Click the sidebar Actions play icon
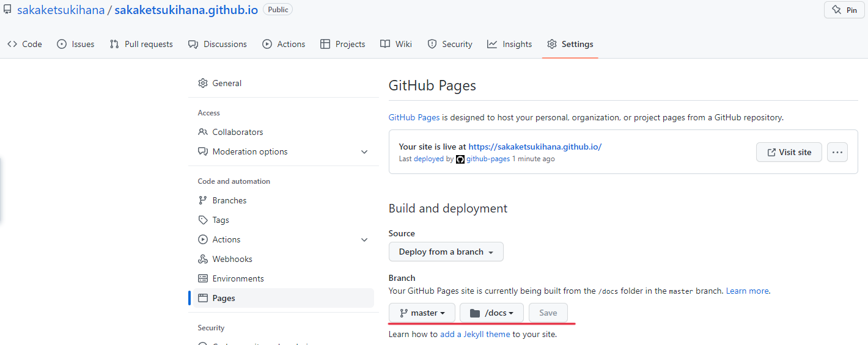The width and height of the screenshot is (868, 345). [x=203, y=239]
